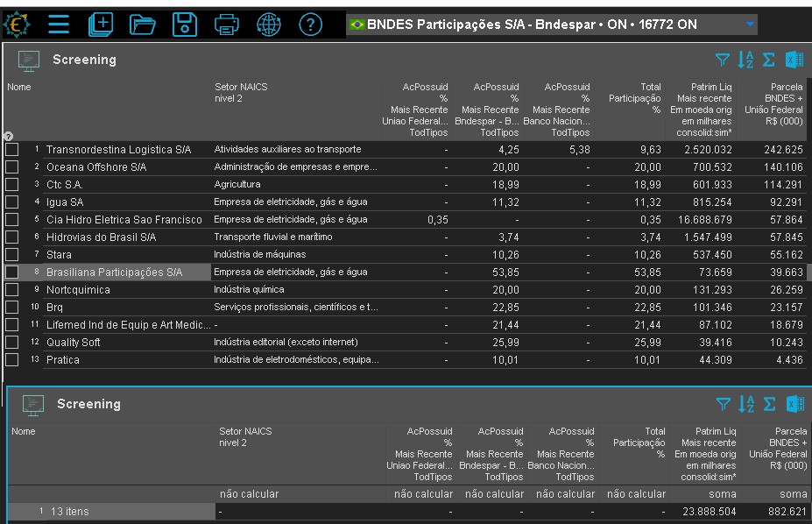This screenshot has width=812, height=524.
Task: Tick checkbox for Quality Soft
Action: click(12, 343)
